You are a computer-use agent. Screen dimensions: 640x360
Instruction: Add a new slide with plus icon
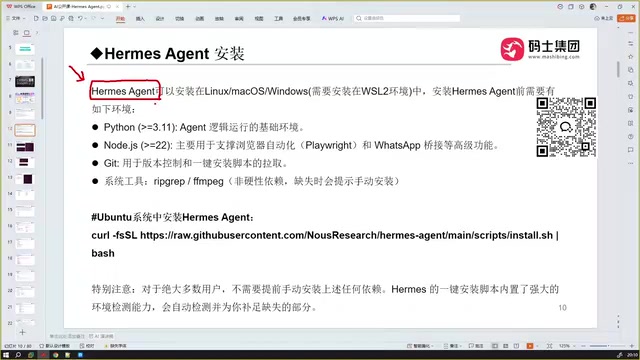pyautogui.click(x=22, y=332)
